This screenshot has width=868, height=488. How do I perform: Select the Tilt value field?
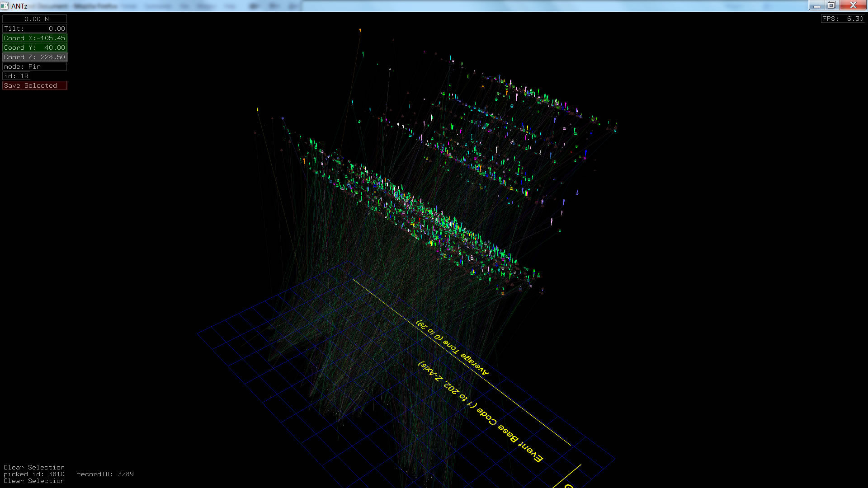coord(35,28)
